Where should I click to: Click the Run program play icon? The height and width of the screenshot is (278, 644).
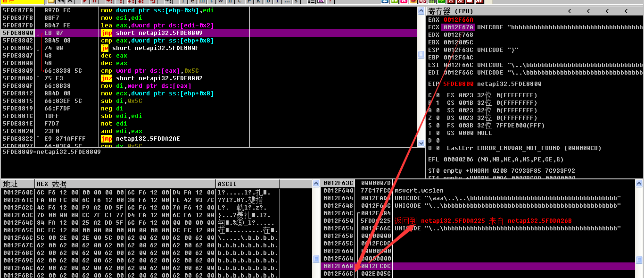[85, 2]
